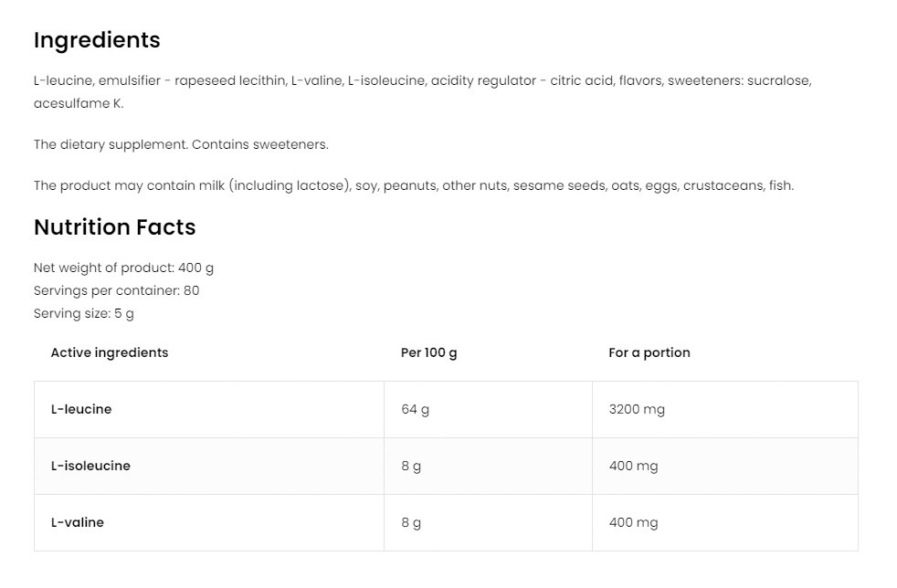
Task: Click the '3200 mg' portion value
Action: [x=637, y=409]
